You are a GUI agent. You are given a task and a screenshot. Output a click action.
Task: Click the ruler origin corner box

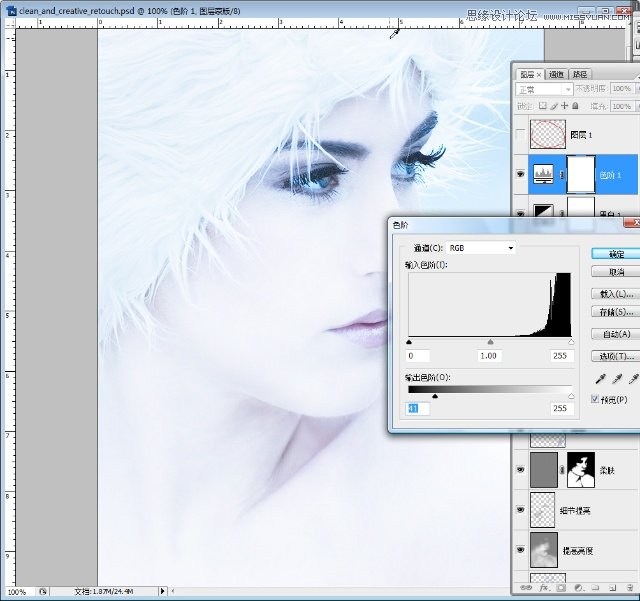(10, 24)
